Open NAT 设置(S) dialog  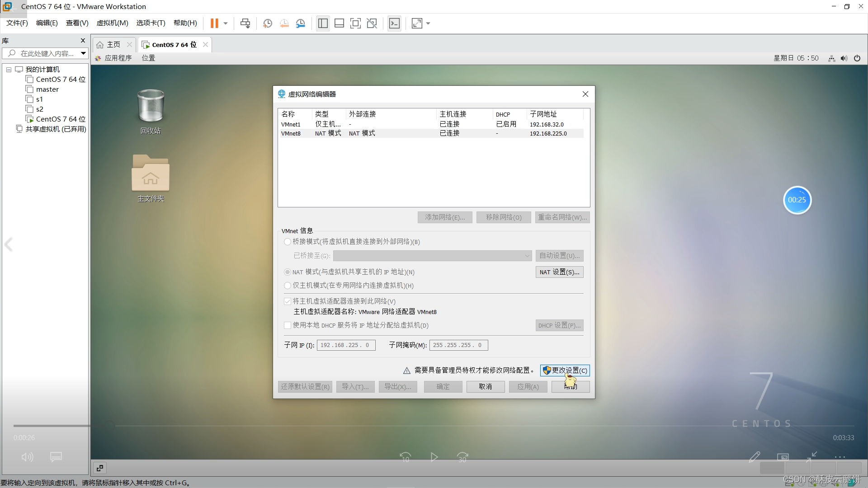click(x=559, y=272)
